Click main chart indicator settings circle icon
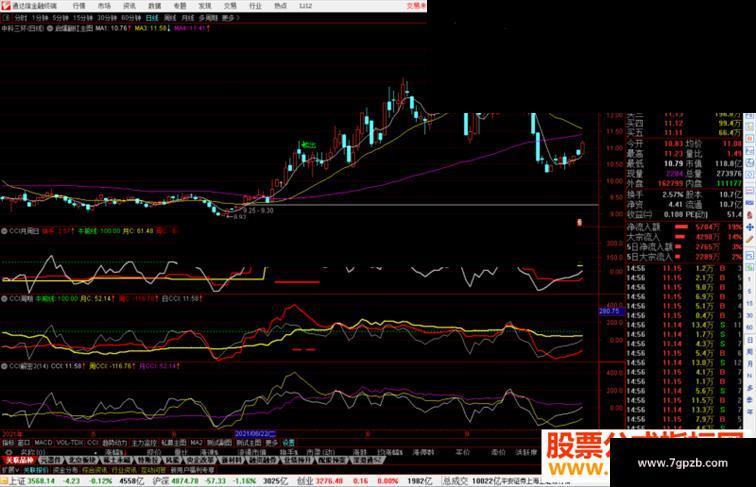Viewport: 756px width, 487px height. (x=50, y=28)
